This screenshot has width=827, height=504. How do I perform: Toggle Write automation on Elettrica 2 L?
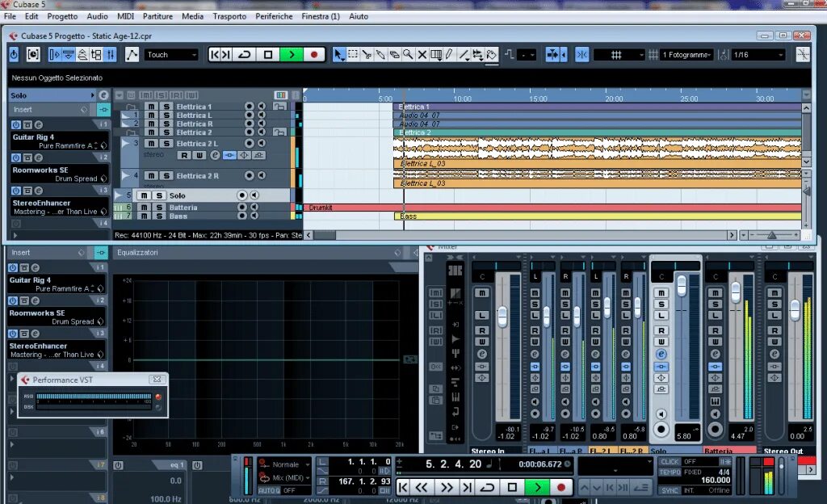(x=199, y=155)
